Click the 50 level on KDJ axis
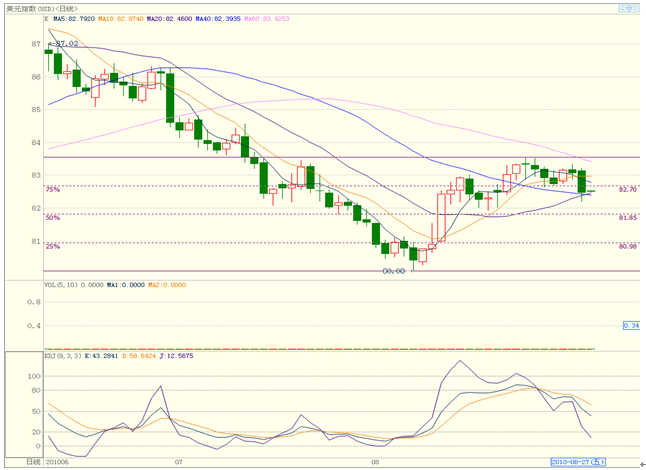 pyautogui.click(x=36, y=412)
